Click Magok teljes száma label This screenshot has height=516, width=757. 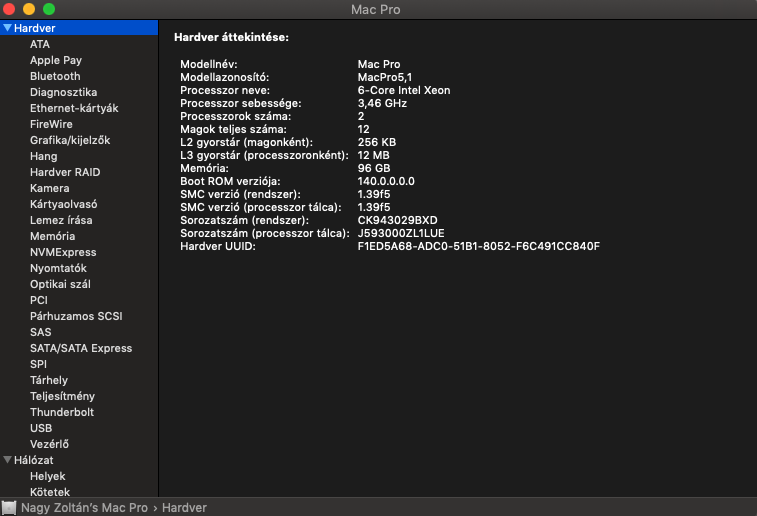point(233,129)
